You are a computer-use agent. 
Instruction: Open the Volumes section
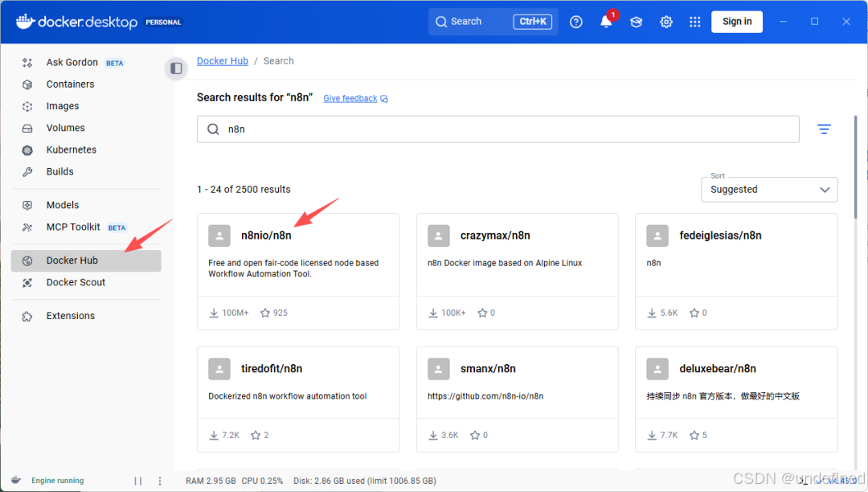pyautogui.click(x=86, y=128)
